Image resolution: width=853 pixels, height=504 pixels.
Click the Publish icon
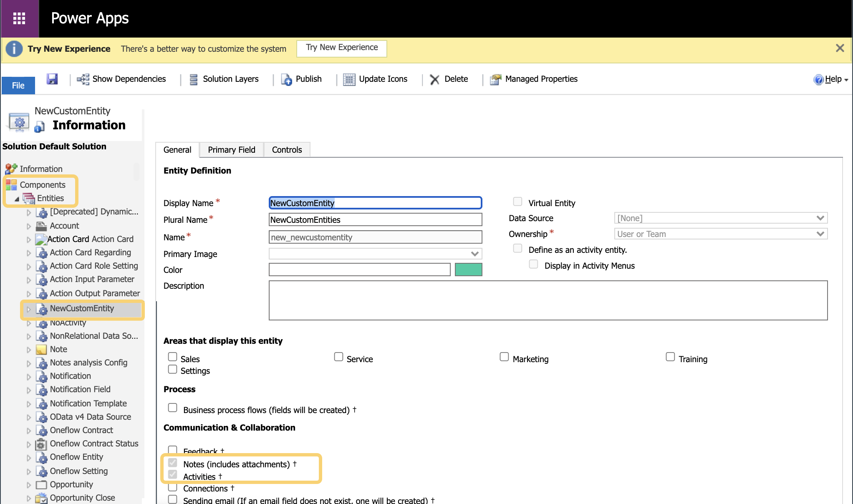coord(287,79)
